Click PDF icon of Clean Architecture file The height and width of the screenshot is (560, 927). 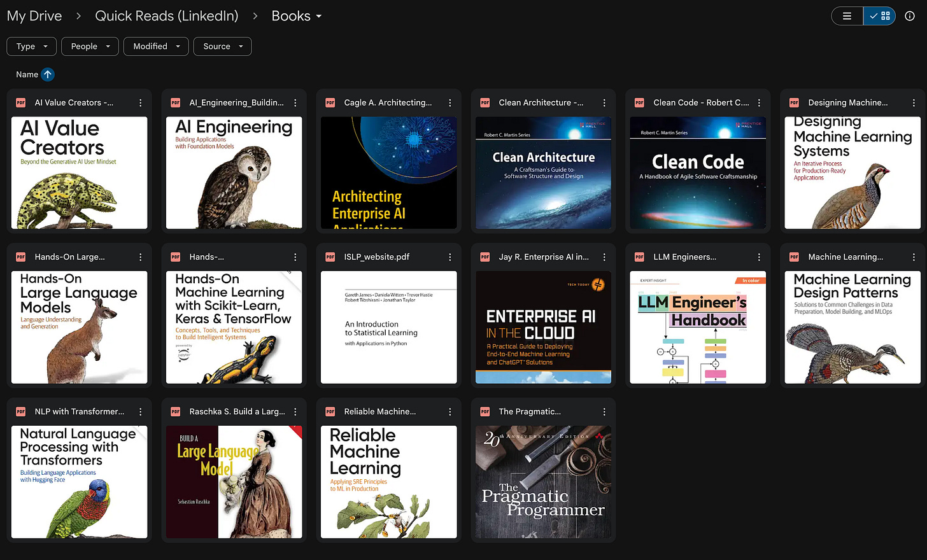pyautogui.click(x=485, y=102)
